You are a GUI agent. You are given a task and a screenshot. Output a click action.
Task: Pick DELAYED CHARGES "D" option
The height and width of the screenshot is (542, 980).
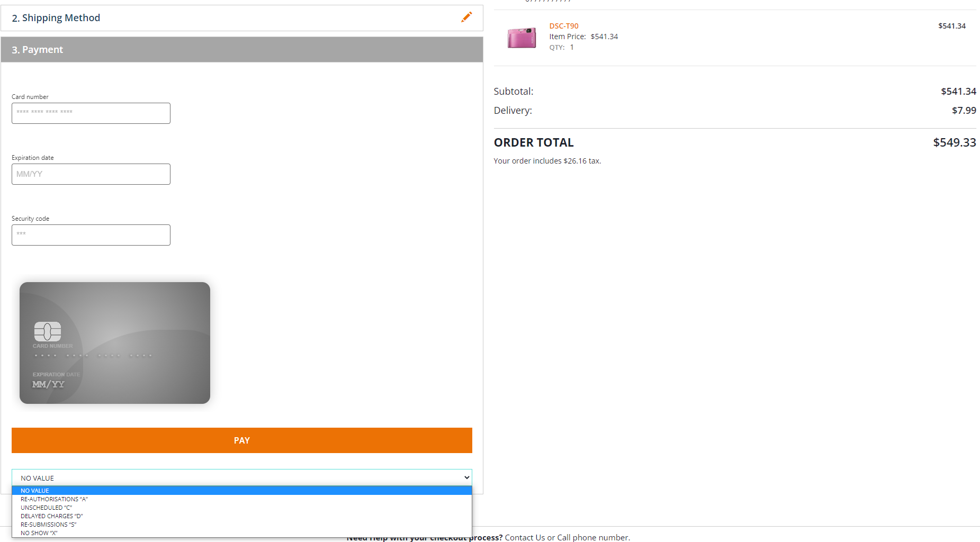pos(51,516)
